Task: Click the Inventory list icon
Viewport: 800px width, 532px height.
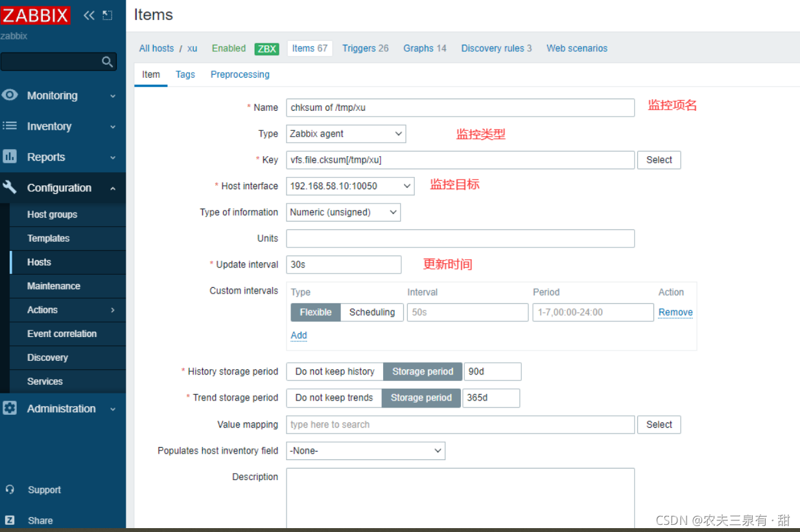Action: [10, 126]
